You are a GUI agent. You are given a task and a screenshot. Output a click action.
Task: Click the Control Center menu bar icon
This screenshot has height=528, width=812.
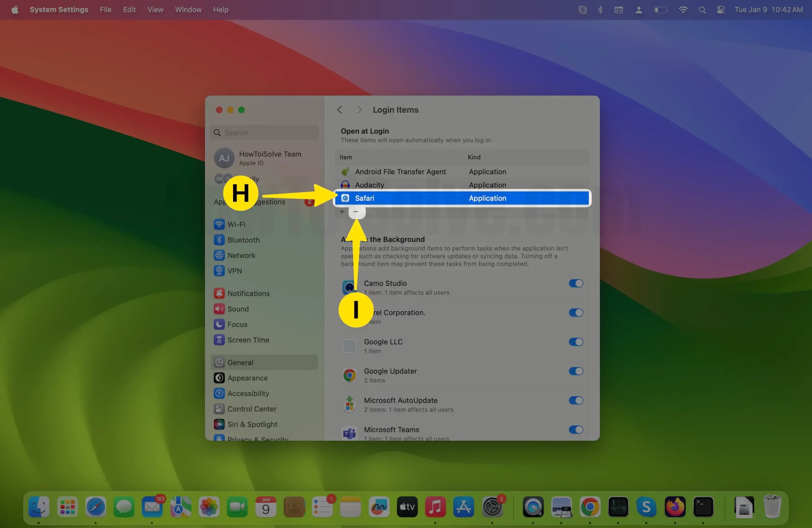[x=721, y=10]
